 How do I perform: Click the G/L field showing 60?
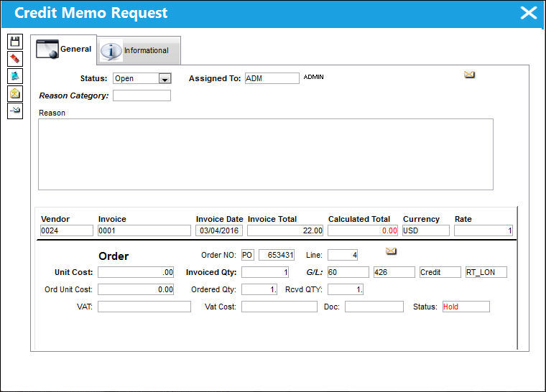[x=348, y=272]
